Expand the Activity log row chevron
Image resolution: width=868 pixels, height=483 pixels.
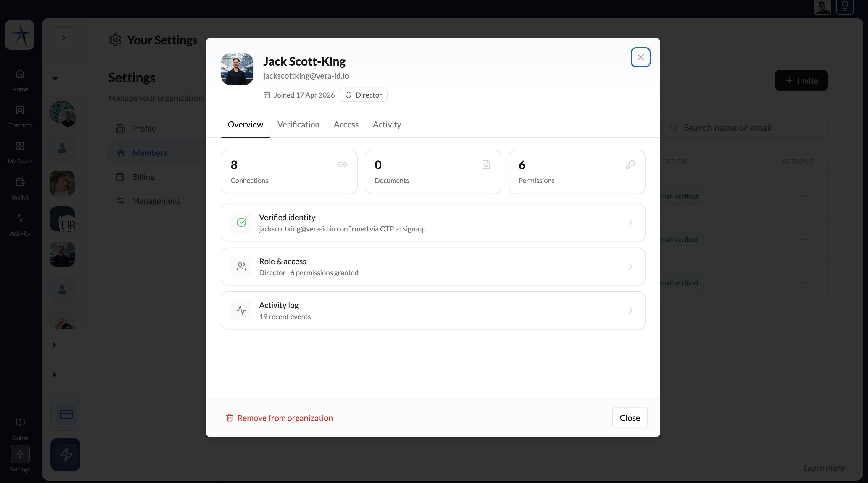[630, 310]
